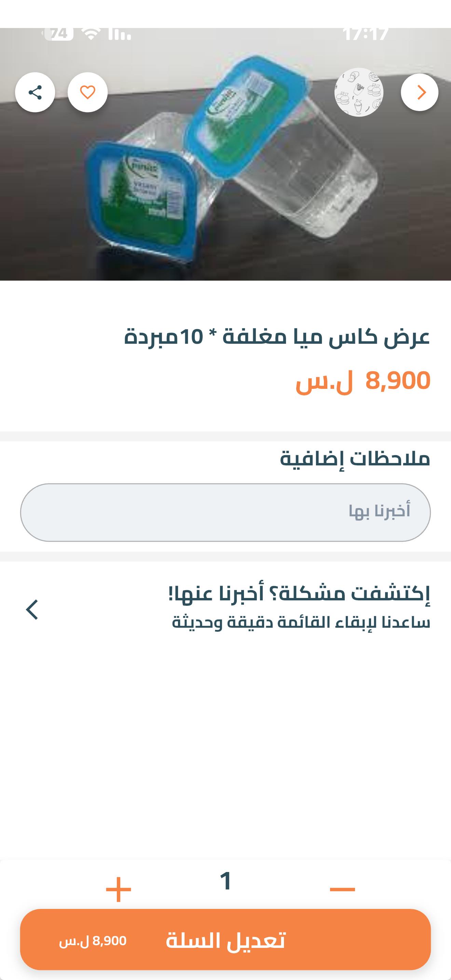The width and height of the screenshot is (451, 980).
Task: Focus the أخبرنا بها notes field
Action: [225, 512]
